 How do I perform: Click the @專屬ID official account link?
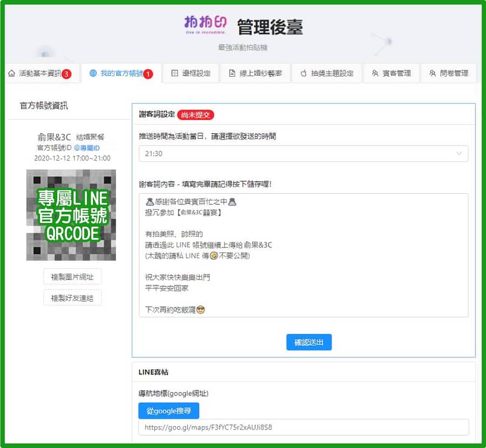[87, 148]
